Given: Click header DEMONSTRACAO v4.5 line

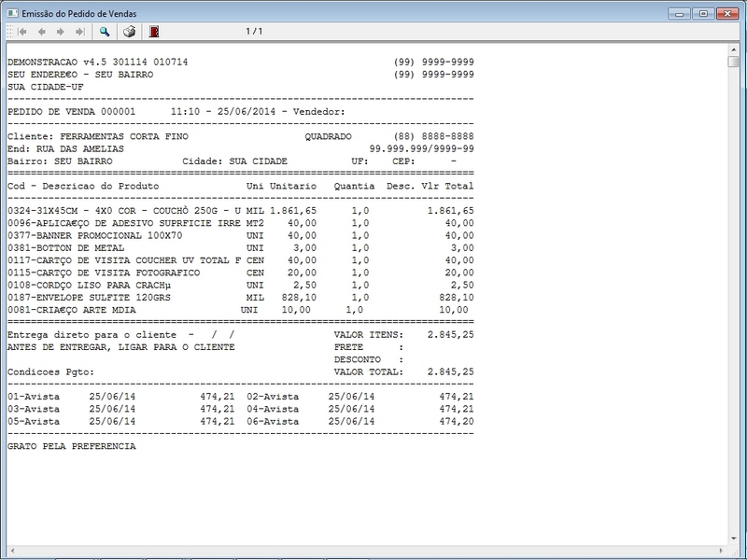Looking at the screenshot, I should click(x=98, y=63).
